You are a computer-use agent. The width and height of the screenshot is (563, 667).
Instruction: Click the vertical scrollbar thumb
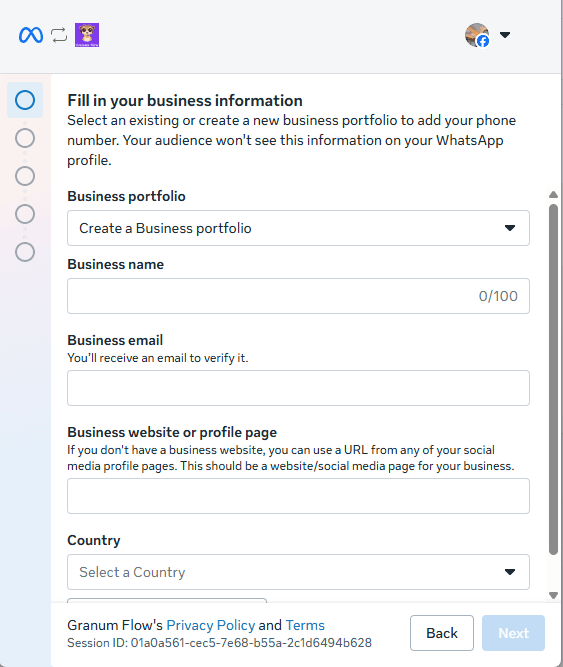(553, 379)
